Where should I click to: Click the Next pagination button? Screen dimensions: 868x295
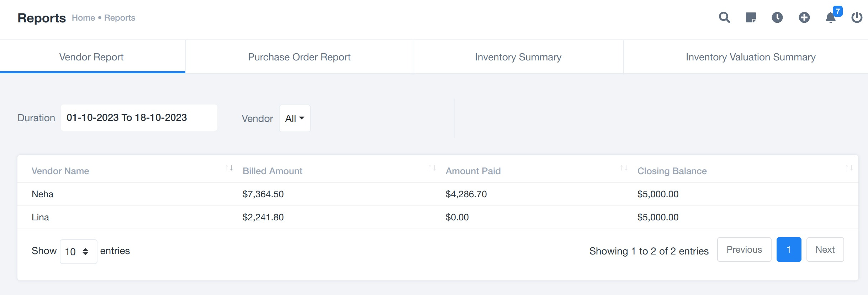tap(825, 250)
